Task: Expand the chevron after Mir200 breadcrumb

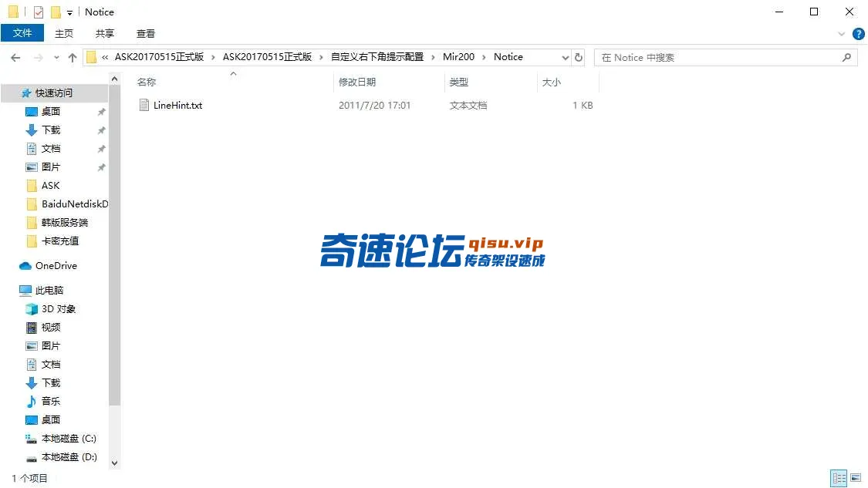Action: coord(485,58)
